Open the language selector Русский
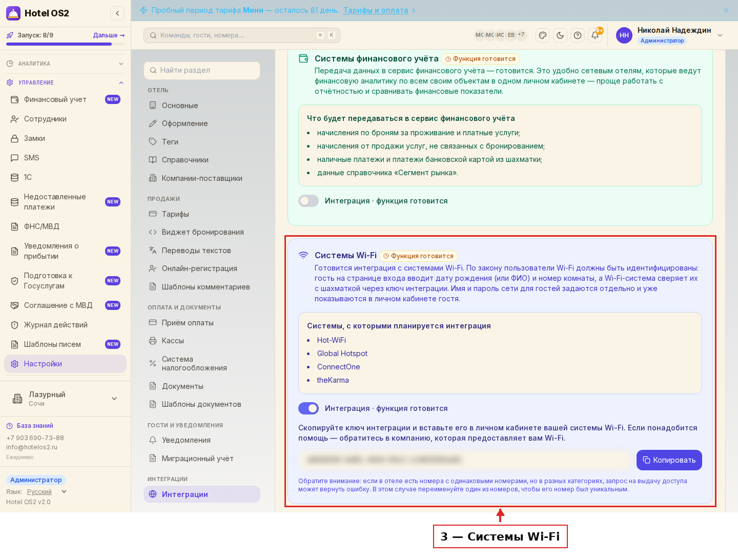 click(x=46, y=492)
